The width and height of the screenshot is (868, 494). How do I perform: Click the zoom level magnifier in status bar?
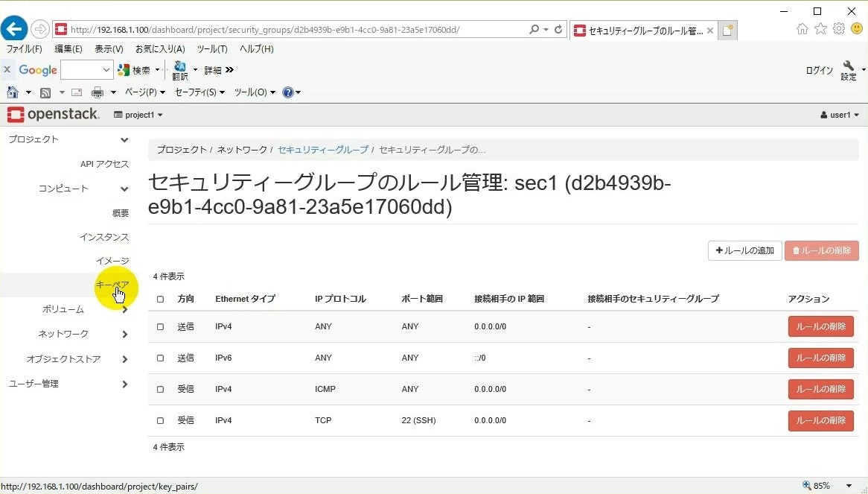pos(806,486)
